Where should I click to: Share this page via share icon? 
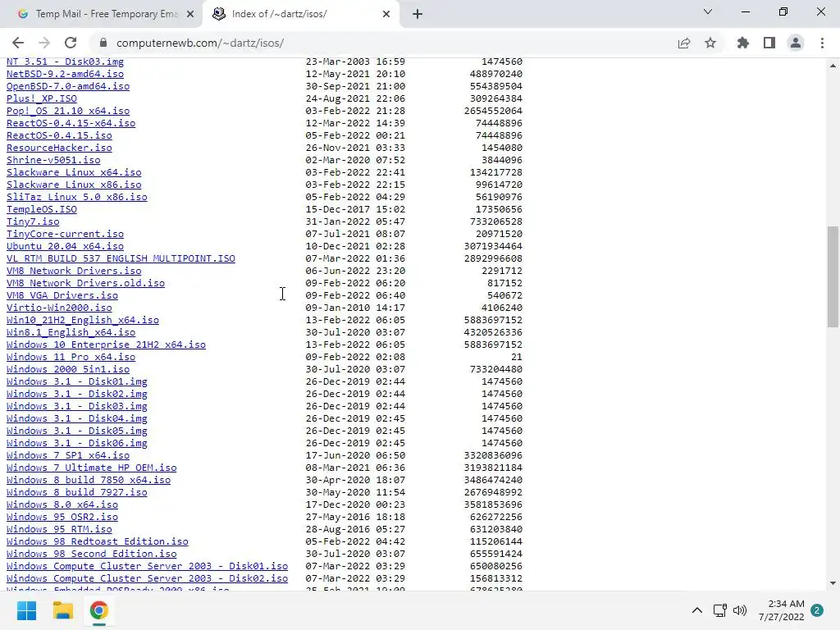683,43
